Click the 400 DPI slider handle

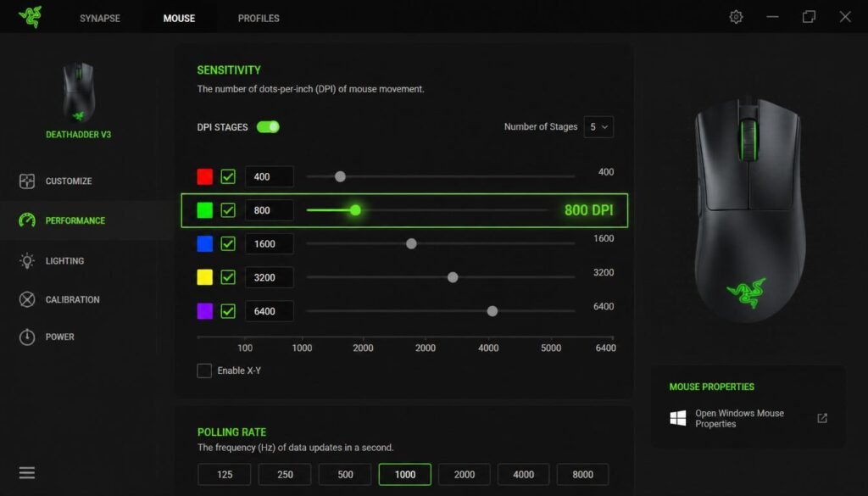[x=341, y=176]
